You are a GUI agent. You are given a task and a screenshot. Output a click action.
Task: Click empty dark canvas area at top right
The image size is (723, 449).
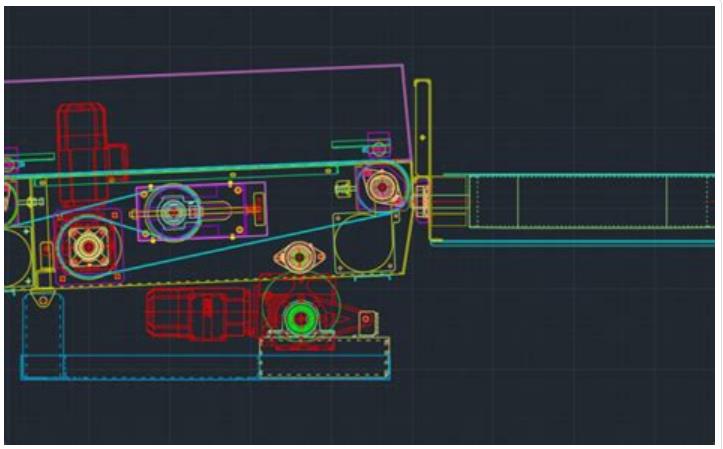600,60
